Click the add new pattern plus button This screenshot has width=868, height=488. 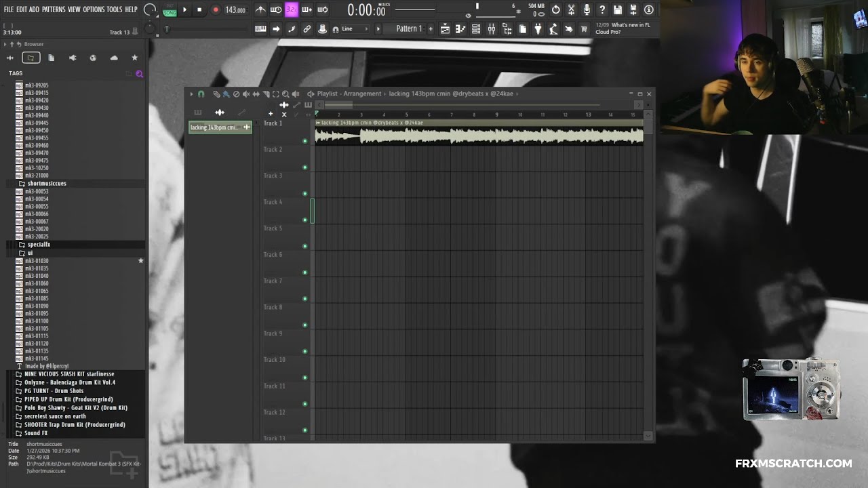[431, 29]
